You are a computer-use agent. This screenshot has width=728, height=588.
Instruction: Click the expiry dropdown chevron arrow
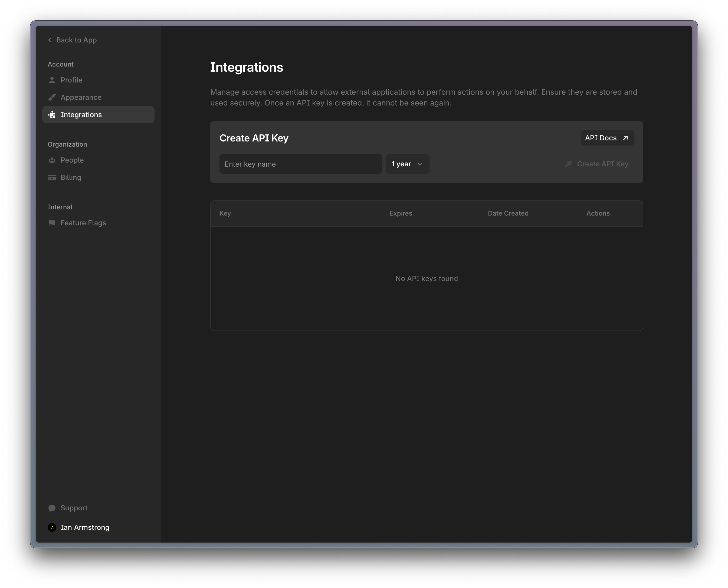[419, 164]
